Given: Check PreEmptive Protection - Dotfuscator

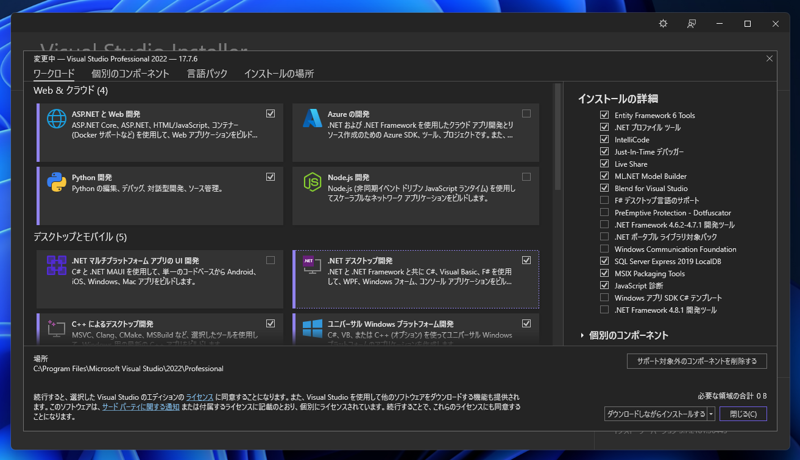Looking at the screenshot, I should click(x=604, y=212).
